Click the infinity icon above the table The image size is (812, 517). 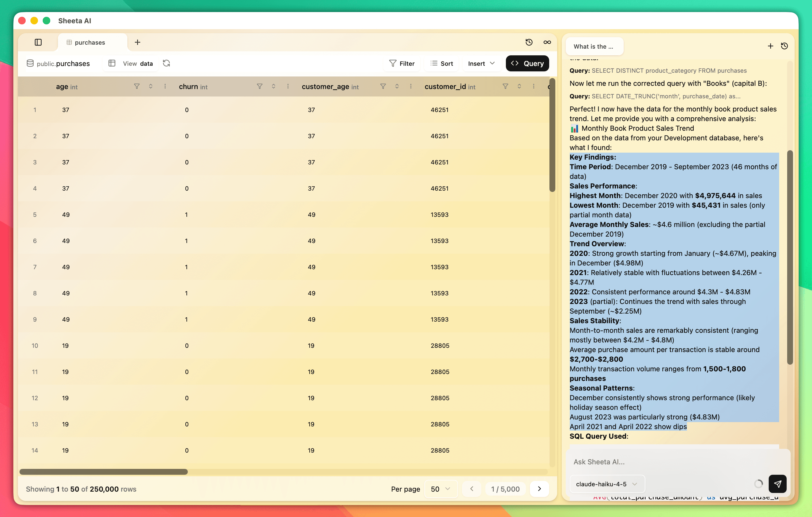(547, 42)
